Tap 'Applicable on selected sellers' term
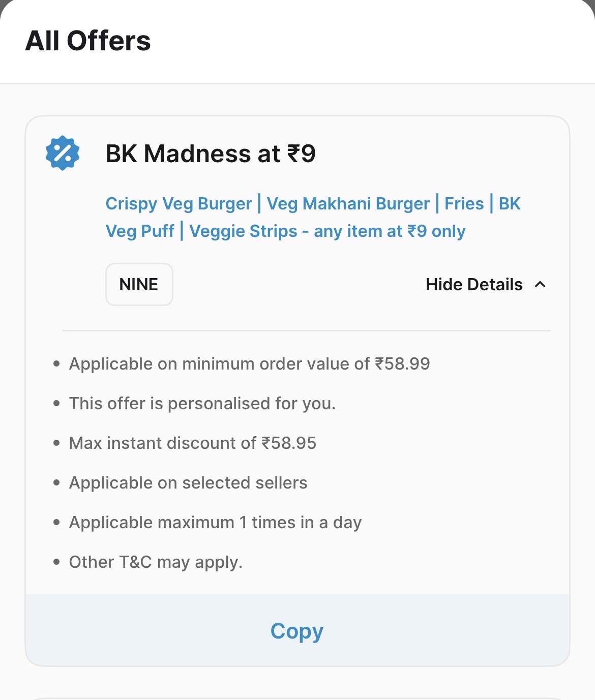This screenshot has height=700, width=595. (x=188, y=483)
